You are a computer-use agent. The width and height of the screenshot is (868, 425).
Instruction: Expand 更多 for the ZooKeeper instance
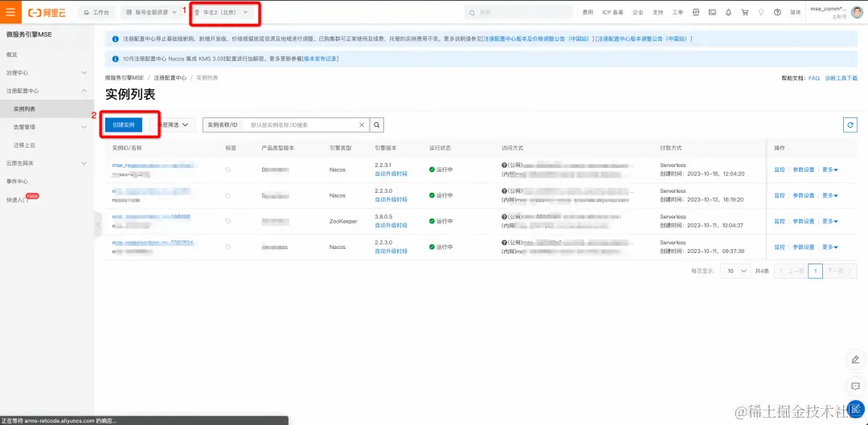pos(829,222)
